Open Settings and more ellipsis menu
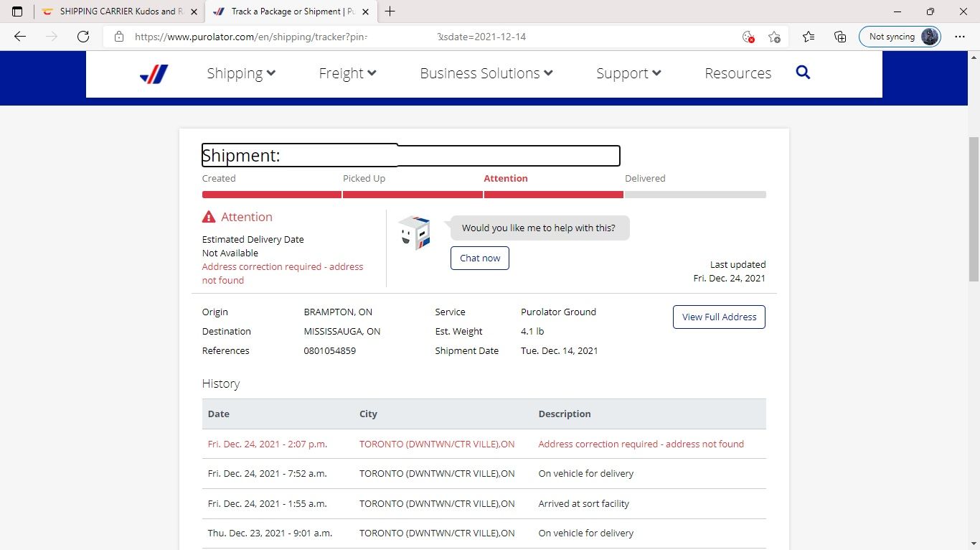The image size is (980, 550). 960,36
